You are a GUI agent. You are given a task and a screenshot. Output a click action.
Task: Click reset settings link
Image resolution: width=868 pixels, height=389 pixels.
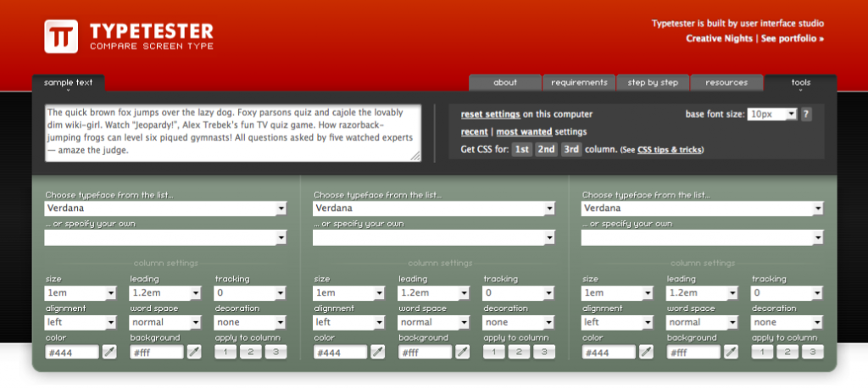click(491, 114)
